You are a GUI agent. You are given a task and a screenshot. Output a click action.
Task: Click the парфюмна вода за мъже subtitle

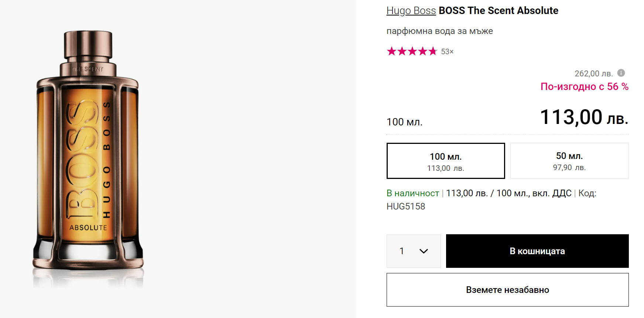pos(439,31)
